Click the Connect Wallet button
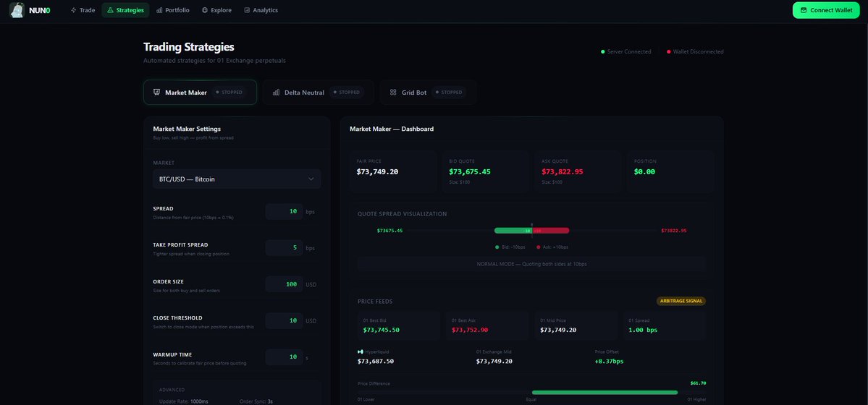The image size is (868, 405). (x=826, y=10)
